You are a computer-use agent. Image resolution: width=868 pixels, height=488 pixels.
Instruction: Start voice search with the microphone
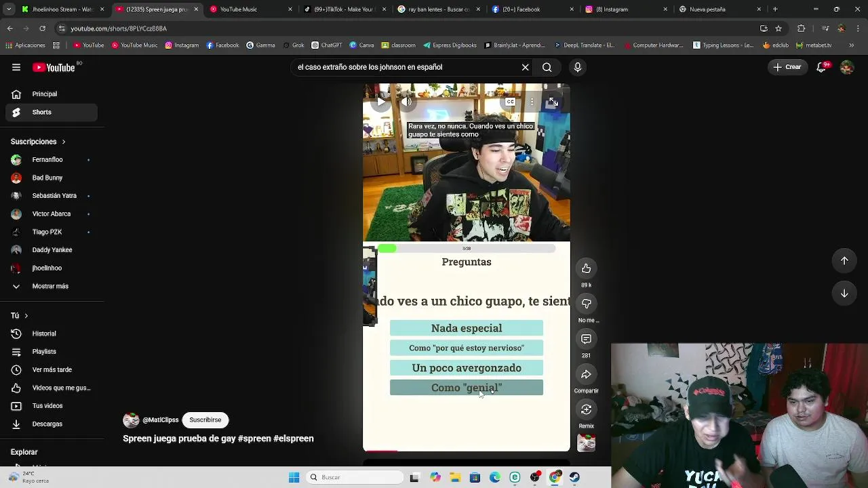pos(578,67)
